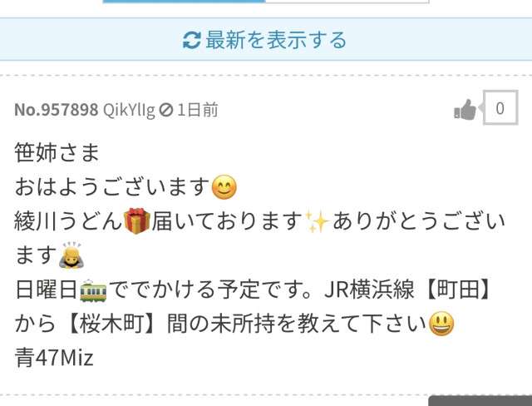532x406 pixels.
Task: Tap the 最新を表示する text
Action: pos(276,40)
